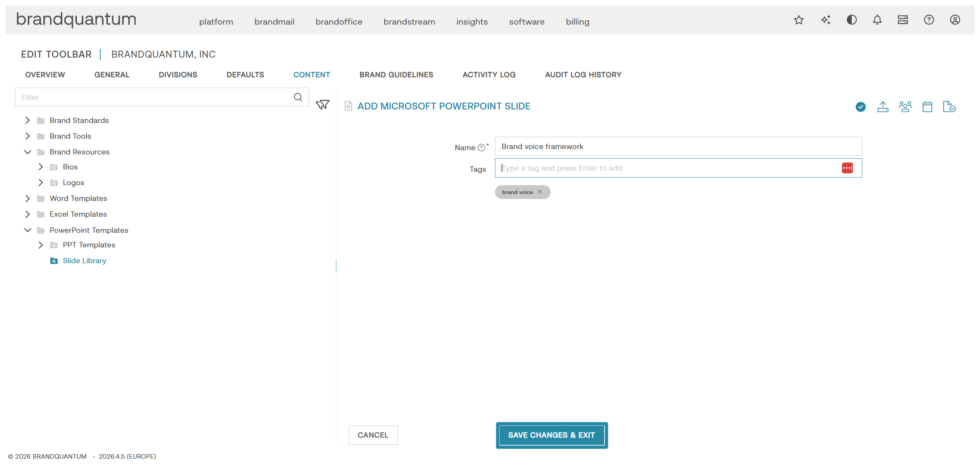Screen dimensions: 980x466
Task: Expand the Excel Templates folder
Action: [27, 214]
